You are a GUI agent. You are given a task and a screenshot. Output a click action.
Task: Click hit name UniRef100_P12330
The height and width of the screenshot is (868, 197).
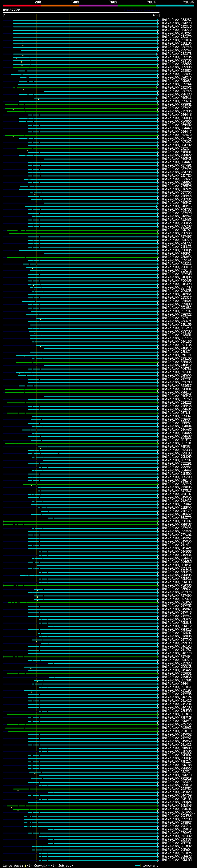tap(177, 111)
